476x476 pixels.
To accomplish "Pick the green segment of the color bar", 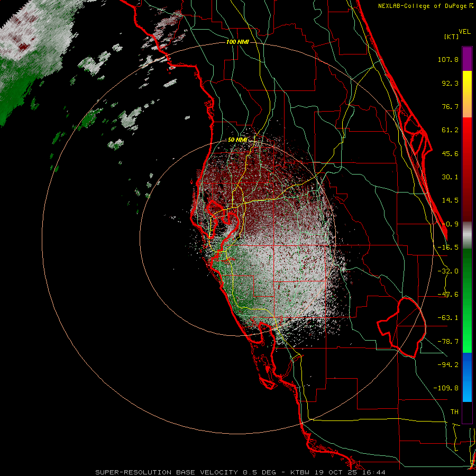I will point(467,300).
